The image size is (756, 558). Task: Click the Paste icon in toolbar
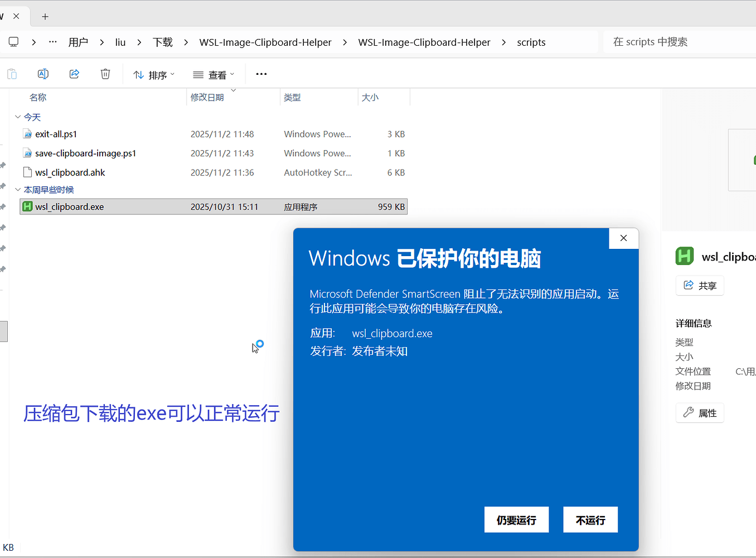coord(12,74)
